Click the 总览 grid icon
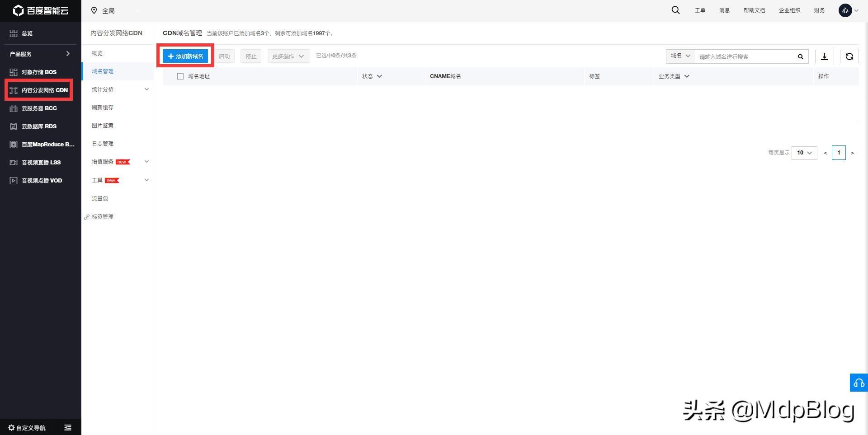Viewport: 868px width, 435px height. coord(14,33)
